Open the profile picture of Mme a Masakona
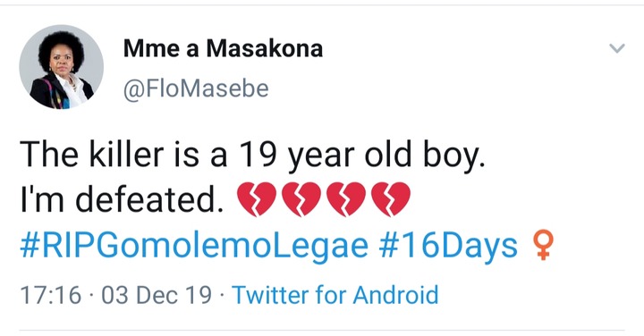Image resolution: width=644 pixels, height=336 pixels. click(x=61, y=67)
